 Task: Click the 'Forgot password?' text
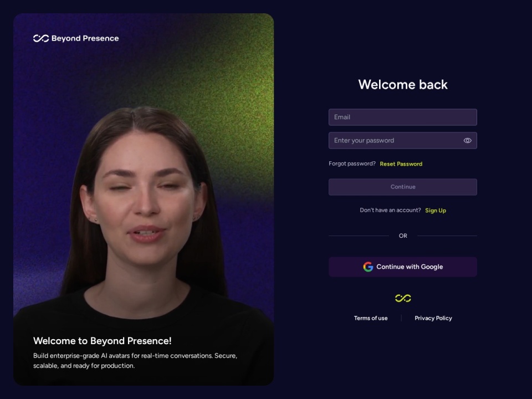coord(352,163)
